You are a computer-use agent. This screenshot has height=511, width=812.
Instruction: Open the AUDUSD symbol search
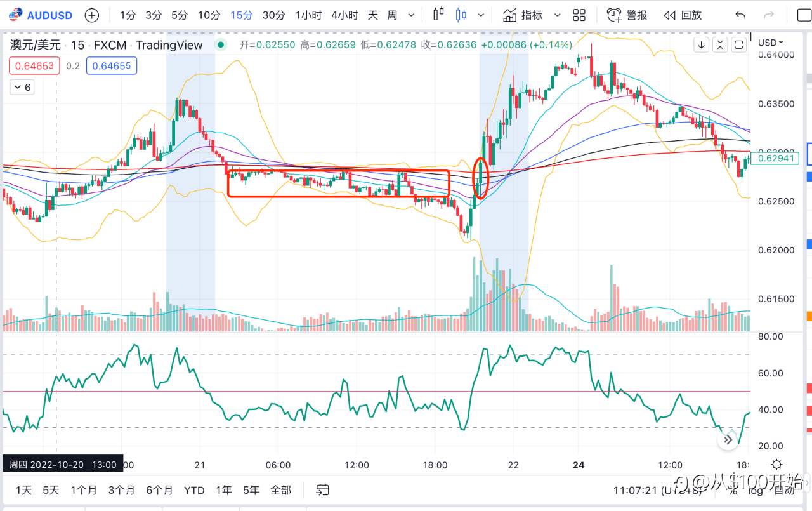40,15
